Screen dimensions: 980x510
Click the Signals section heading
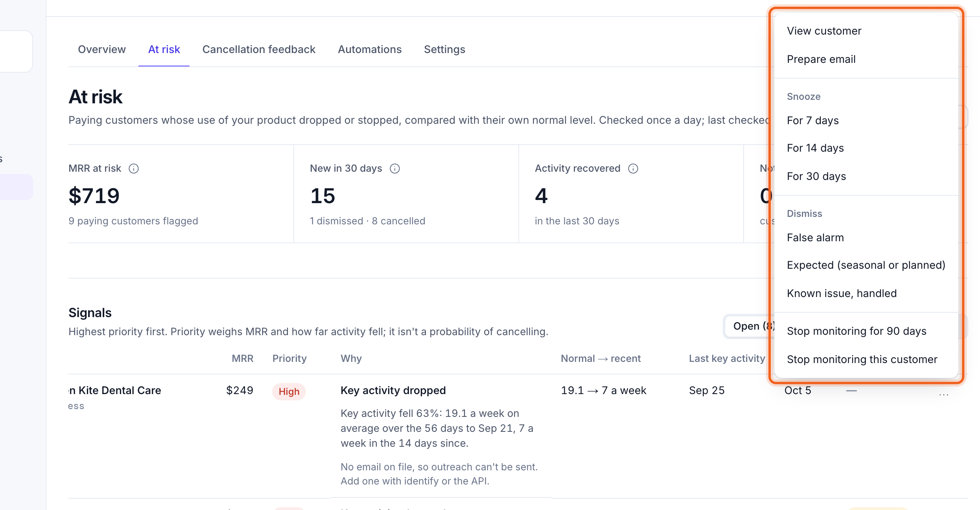tap(90, 313)
